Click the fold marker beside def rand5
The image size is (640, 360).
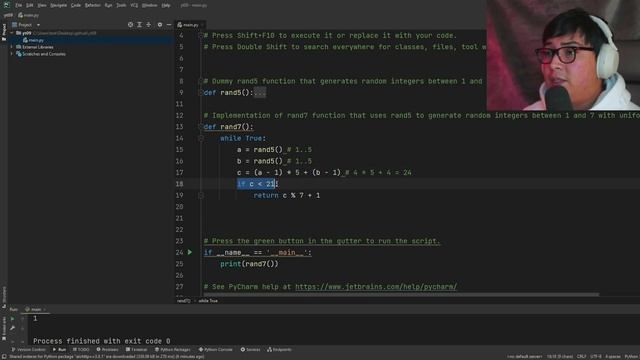tap(201, 93)
